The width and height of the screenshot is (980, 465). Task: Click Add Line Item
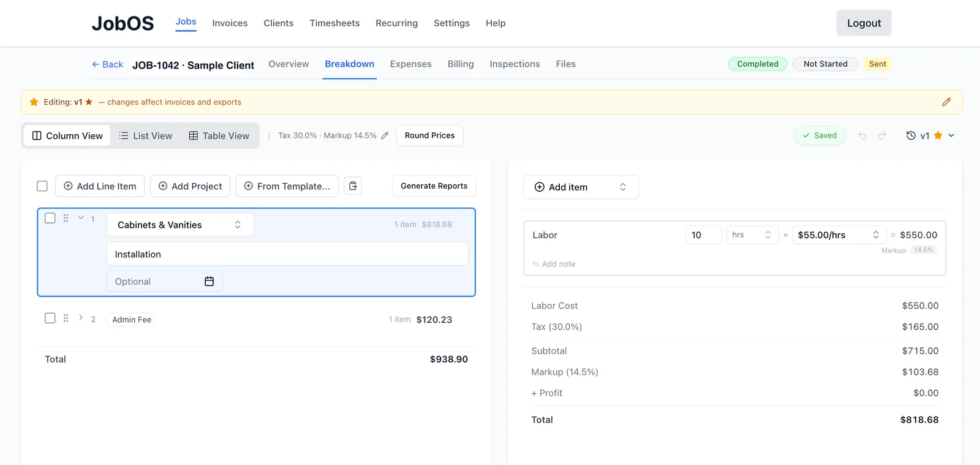click(x=100, y=186)
